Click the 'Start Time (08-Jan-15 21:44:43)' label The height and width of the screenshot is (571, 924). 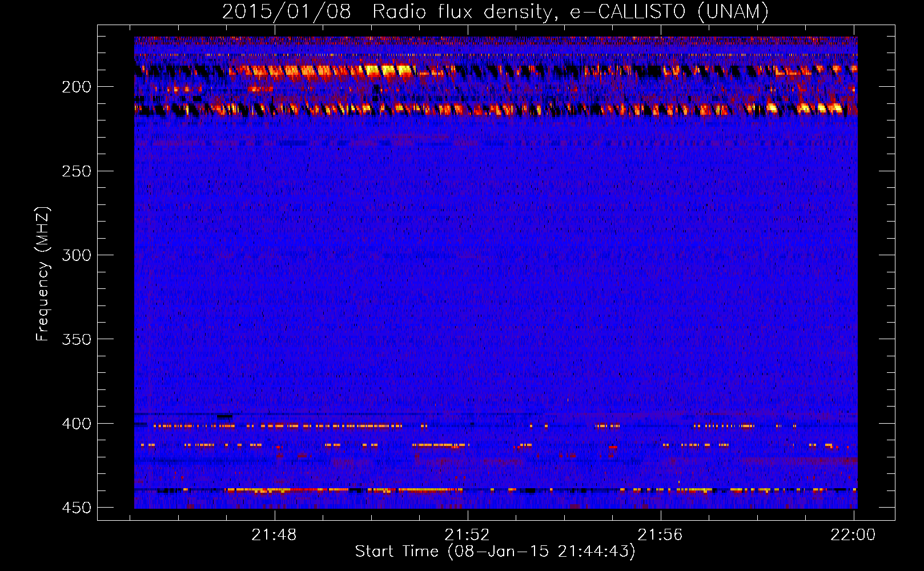pyautogui.click(x=495, y=551)
